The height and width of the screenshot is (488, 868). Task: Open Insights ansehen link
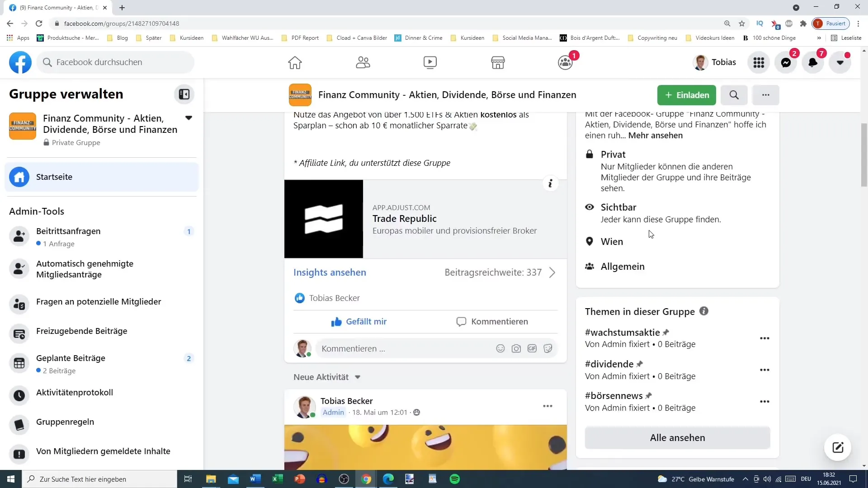[330, 272]
